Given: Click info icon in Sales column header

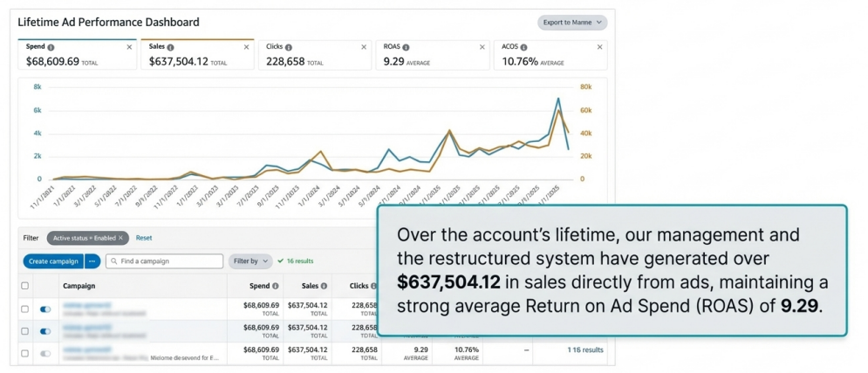Looking at the screenshot, I should 325,286.
